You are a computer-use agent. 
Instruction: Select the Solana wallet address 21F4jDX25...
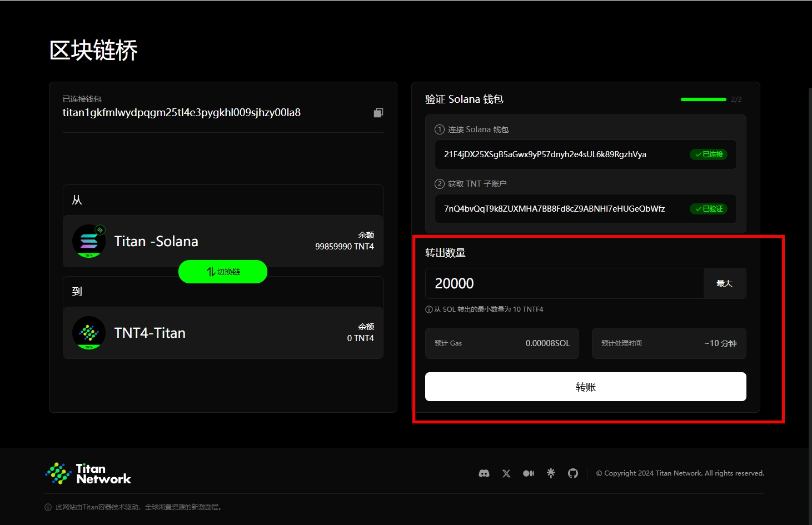click(545, 154)
